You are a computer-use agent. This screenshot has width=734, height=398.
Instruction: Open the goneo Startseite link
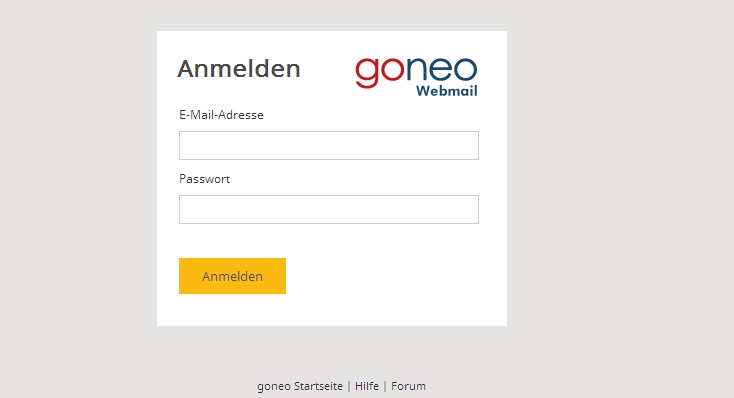click(x=300, y=386)
